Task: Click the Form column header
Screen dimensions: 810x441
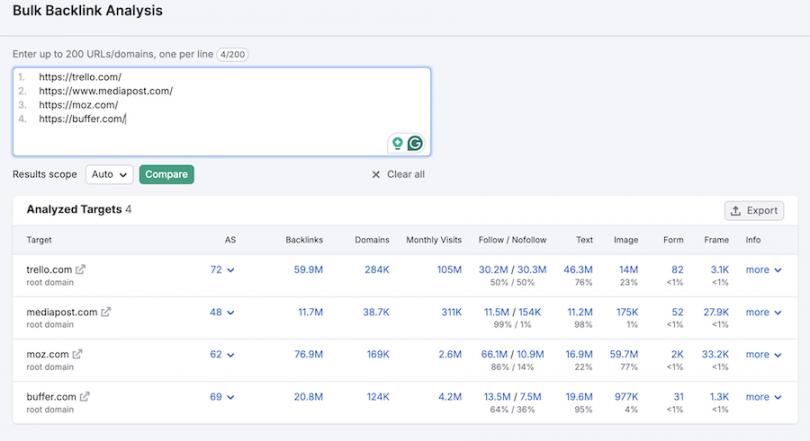Action: click(x=673, y=240)
